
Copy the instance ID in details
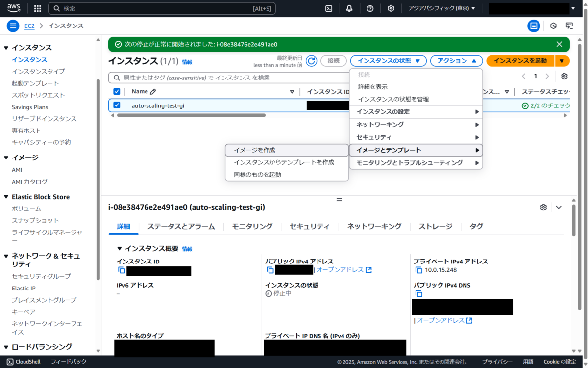(122, 270)
